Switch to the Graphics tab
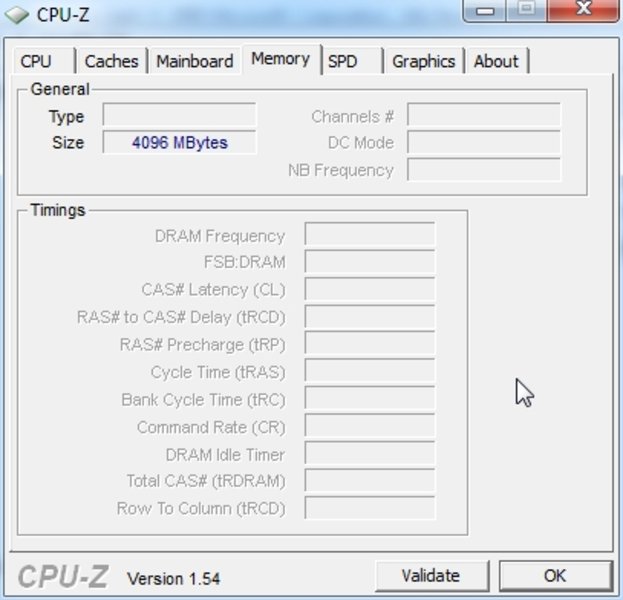 click(x=424, y=61)
